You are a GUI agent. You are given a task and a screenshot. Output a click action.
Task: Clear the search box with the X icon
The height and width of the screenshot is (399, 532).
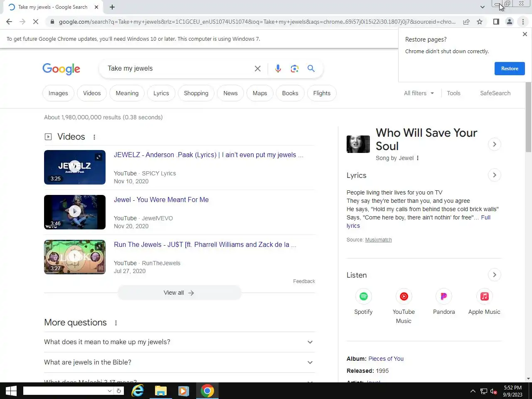(258, 69)
